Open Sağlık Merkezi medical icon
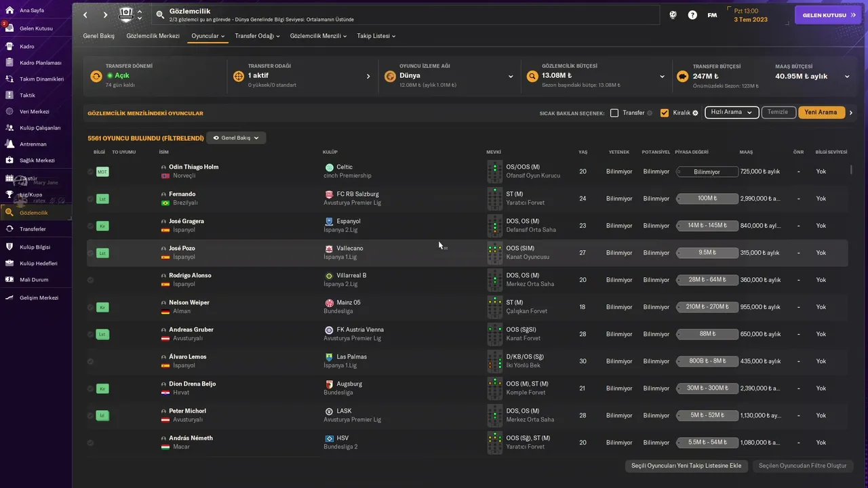 (9, 160)
